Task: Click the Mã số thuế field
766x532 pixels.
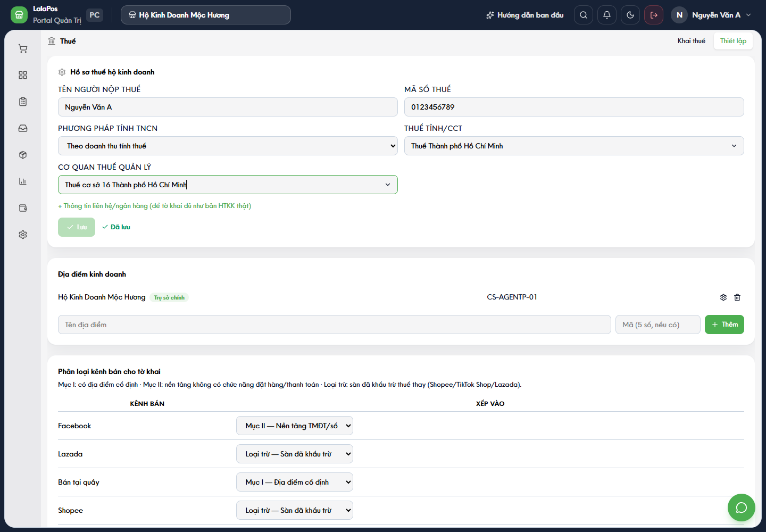Action: pos(574,107)
